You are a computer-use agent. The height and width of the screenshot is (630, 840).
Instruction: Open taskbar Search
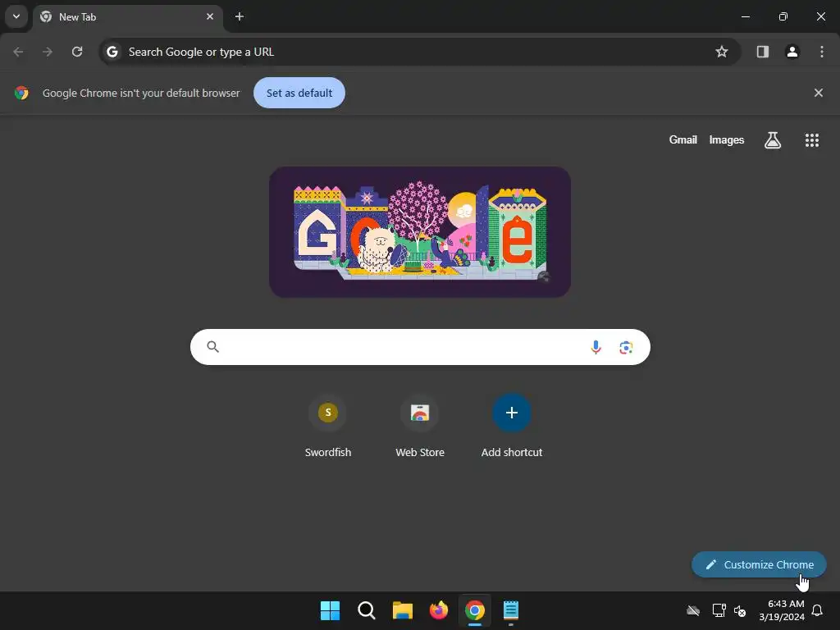[367, 610]
